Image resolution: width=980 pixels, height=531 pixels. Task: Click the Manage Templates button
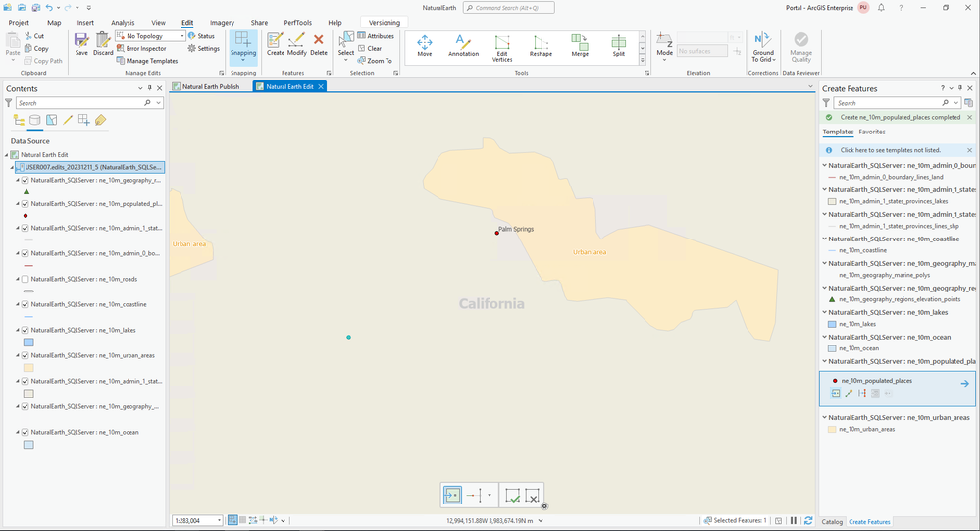[x=147, y=61]
